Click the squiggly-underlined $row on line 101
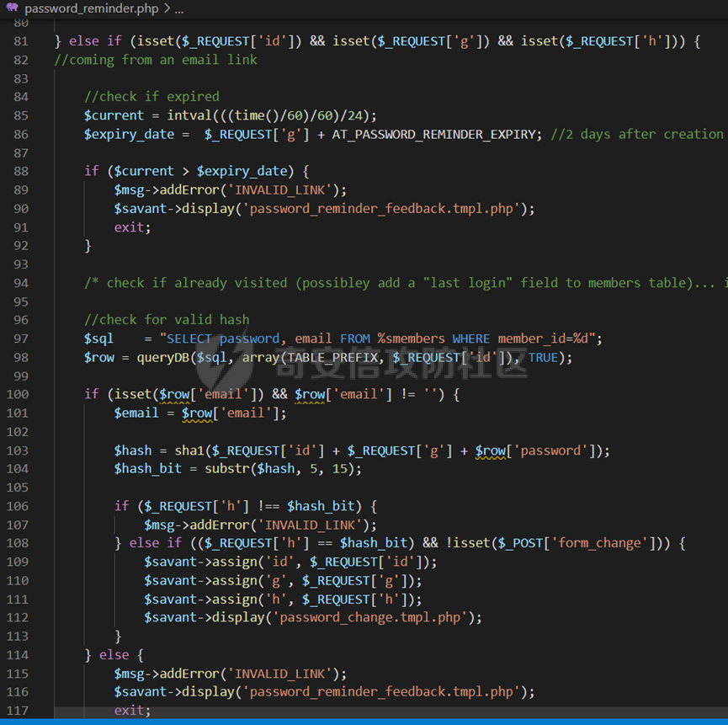 click(198, 413)
